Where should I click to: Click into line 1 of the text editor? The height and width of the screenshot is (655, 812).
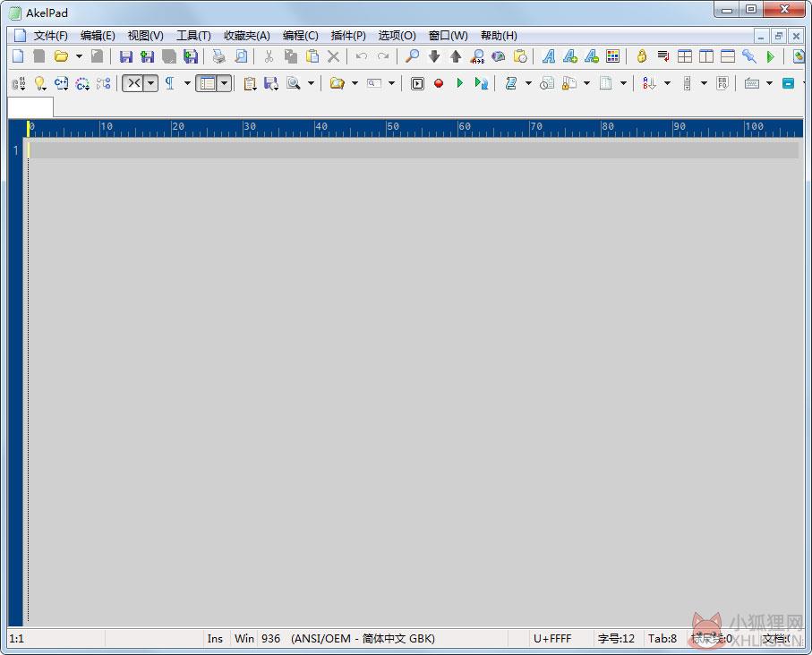pyautogui.click(x=414, y=150)
